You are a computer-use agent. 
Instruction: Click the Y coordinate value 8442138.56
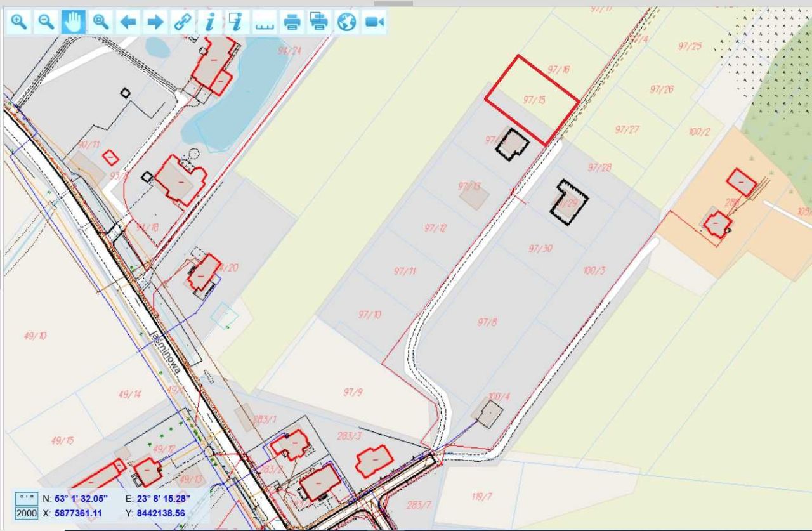pos(161,513)
